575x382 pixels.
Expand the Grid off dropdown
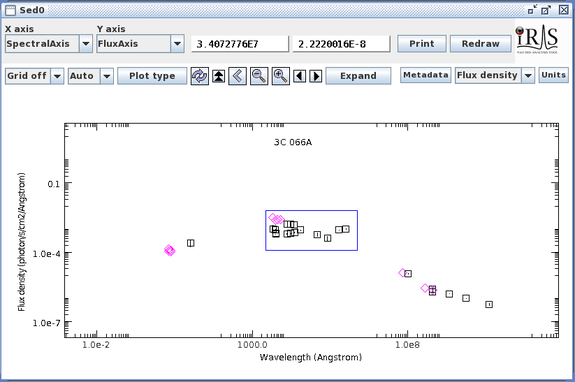(57, 76)
